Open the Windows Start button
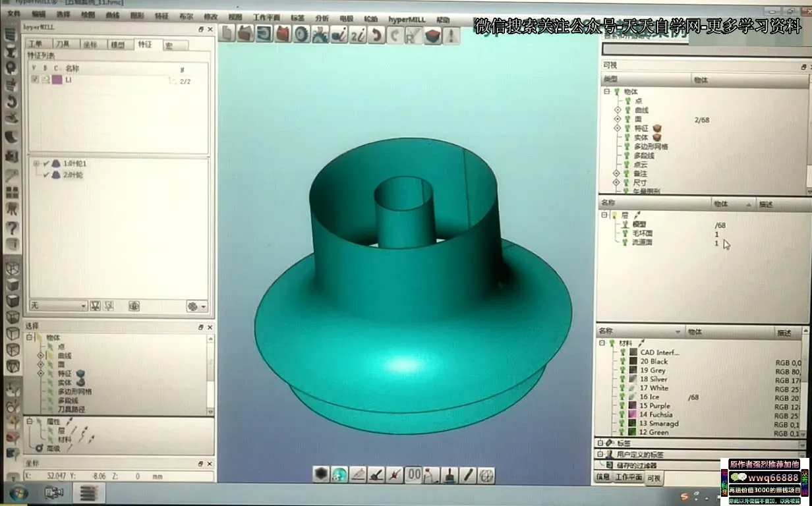Viewport: 812px width, 506px height. coord(18,493)
